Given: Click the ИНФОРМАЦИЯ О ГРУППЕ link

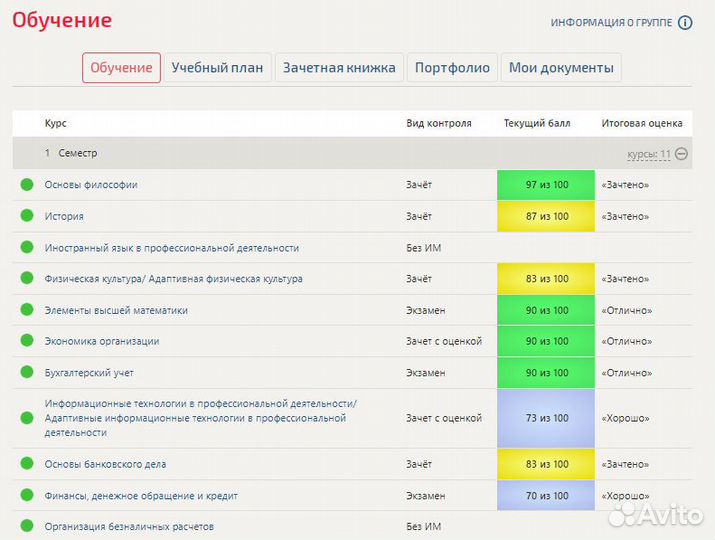Looking at the screenshot, I should click(611, 22).
